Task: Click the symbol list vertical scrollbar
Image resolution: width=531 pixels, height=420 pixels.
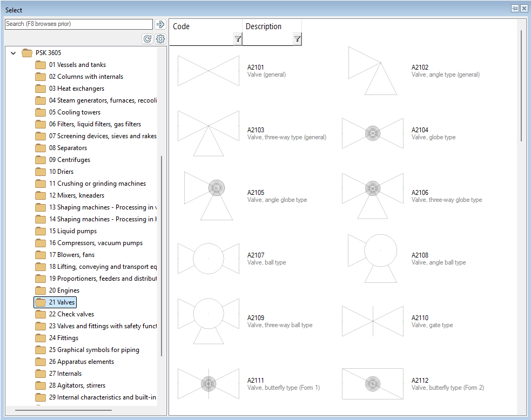Action: [x=521, y=86]
